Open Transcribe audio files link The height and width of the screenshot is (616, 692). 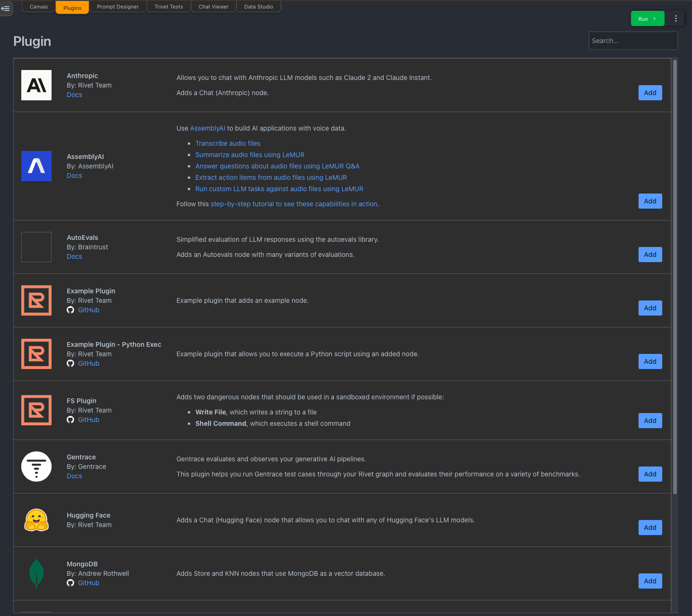(228, 143)
